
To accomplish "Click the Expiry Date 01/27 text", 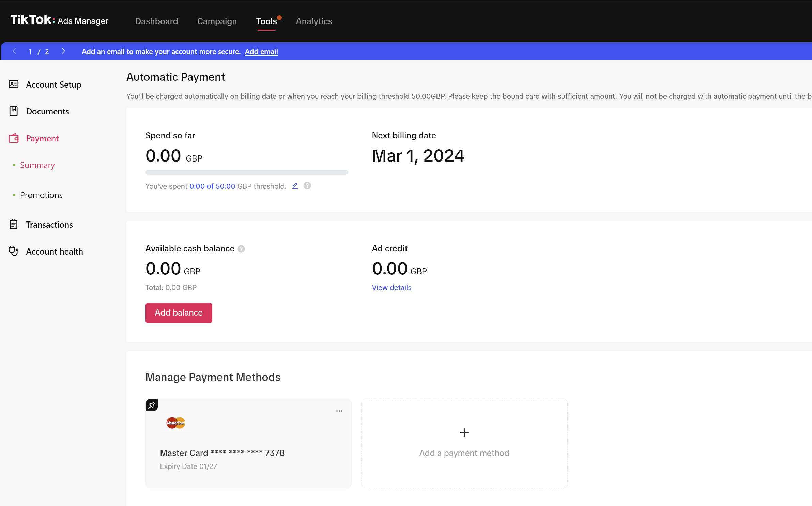I will coord(188,466).
